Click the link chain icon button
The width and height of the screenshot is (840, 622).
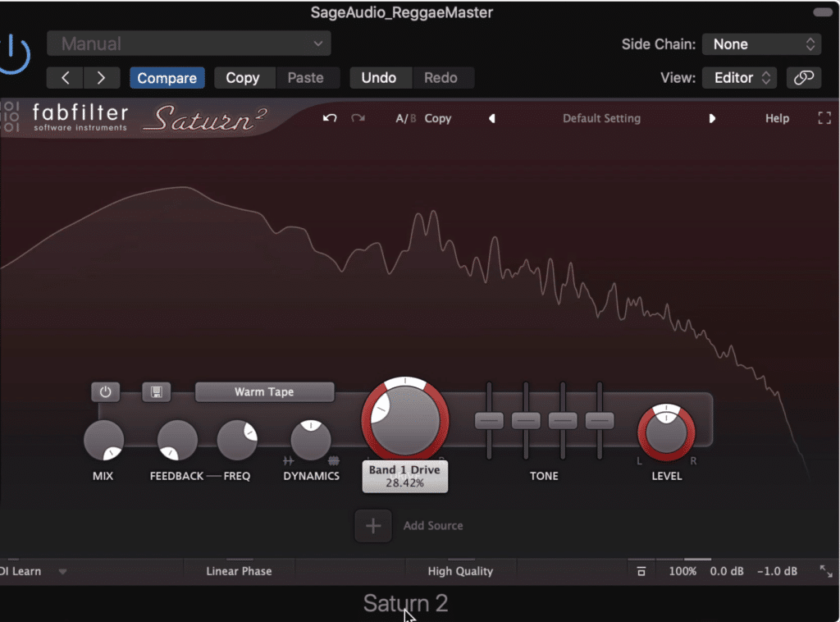pos(804,78)
